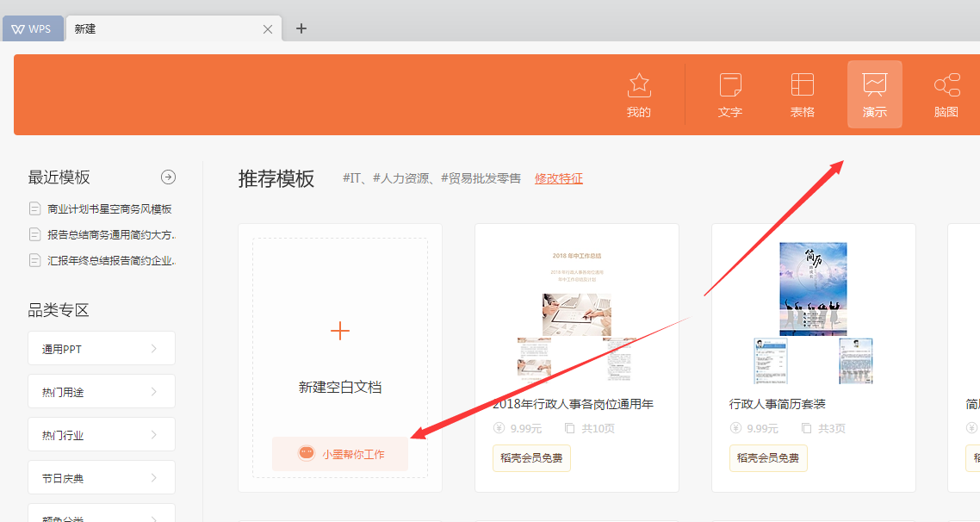
Task: Click 共10页 page count text
Action: (599, 428)
